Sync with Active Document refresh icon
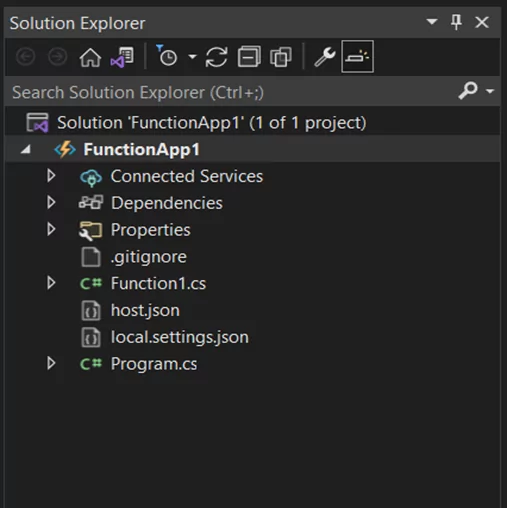Image resolution: width=507 pixels, height=508 pixels. 217,57
